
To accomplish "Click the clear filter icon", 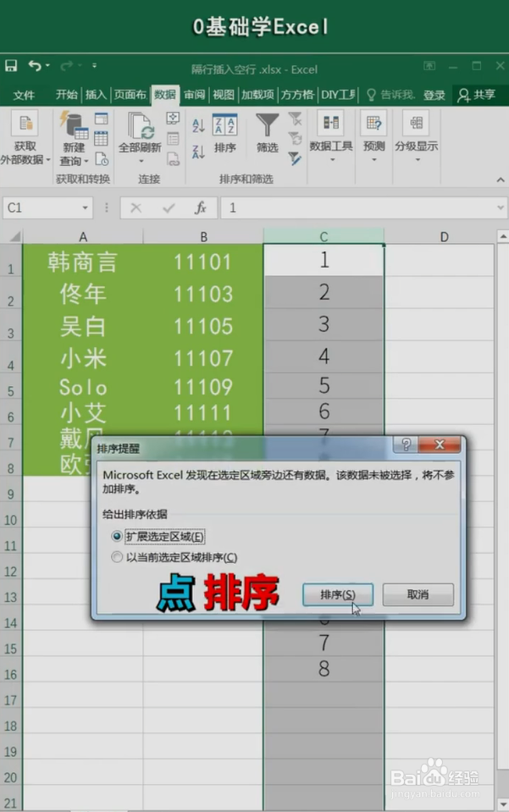I will [x=295, y=119].
